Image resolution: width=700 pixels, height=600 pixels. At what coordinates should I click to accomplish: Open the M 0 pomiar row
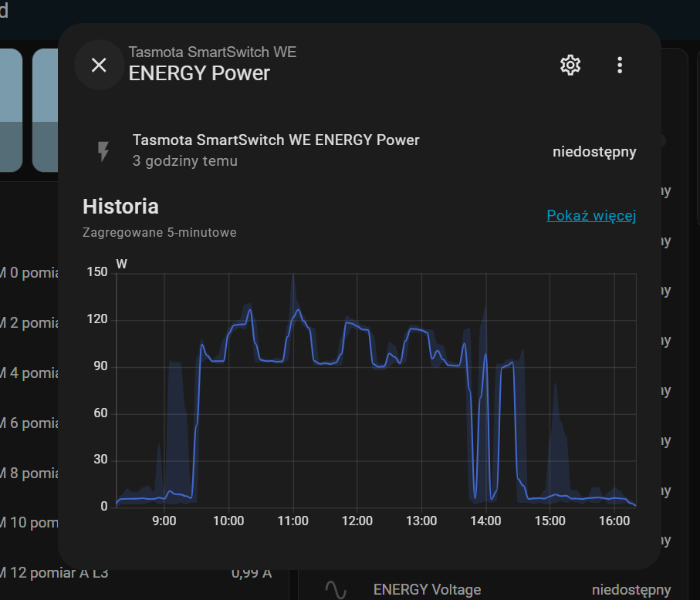tap(29, 272)
